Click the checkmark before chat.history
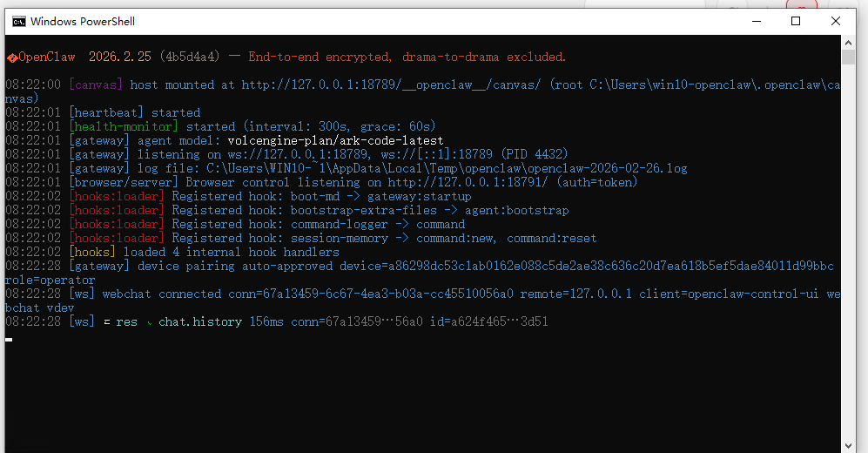Screen dimensions: 868x453 [x=149, y=323]
